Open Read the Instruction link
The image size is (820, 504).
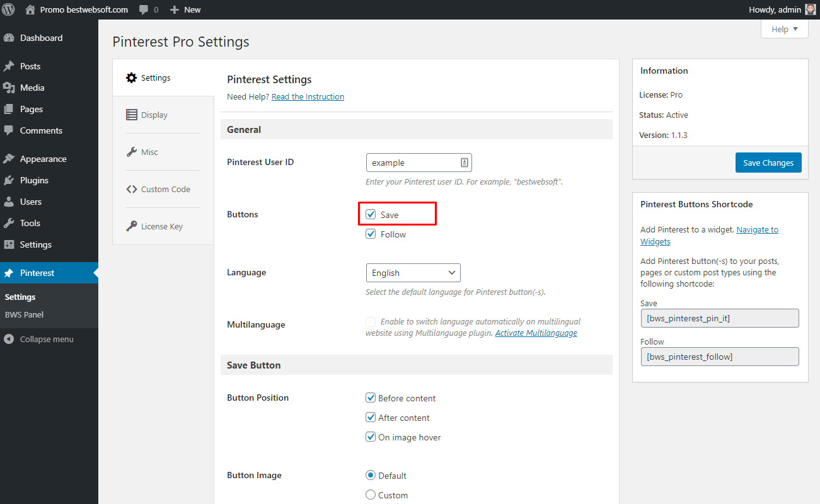click(308, 96)
